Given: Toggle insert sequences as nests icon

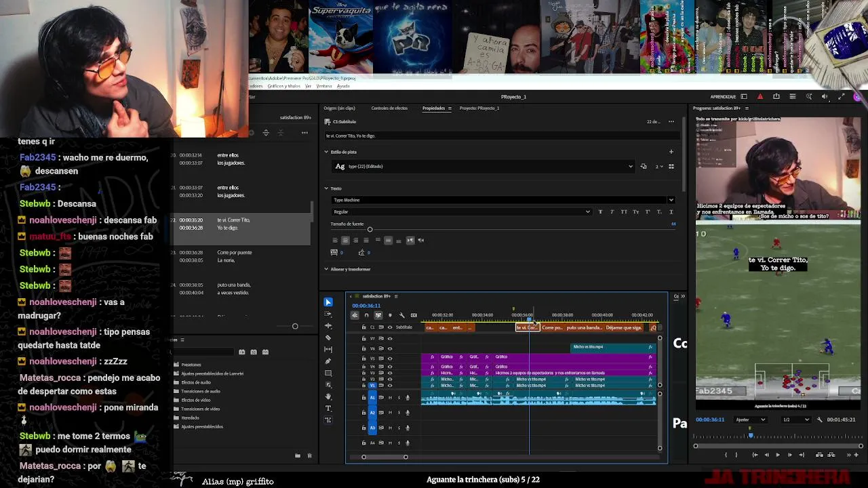Looking at the screenshot, I should (355, 315).
